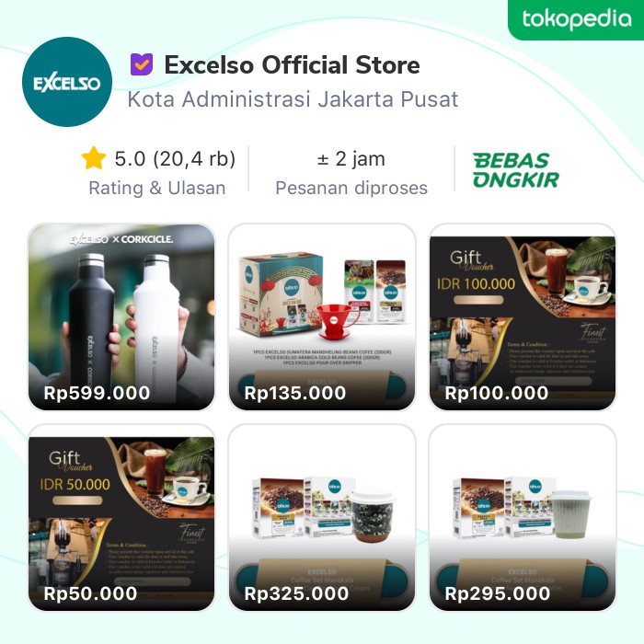Click the ± 2 jam processing time

tap(351, 158)
